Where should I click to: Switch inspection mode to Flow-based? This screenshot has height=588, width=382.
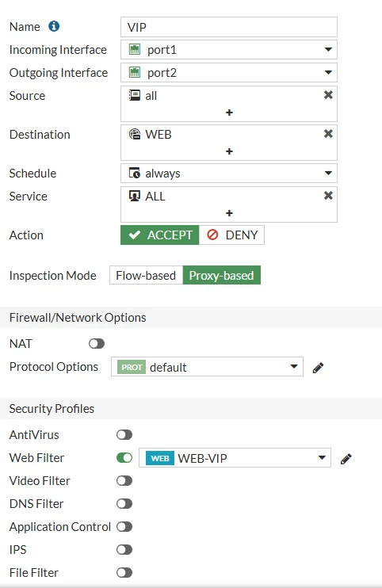(x=146, y=275)
